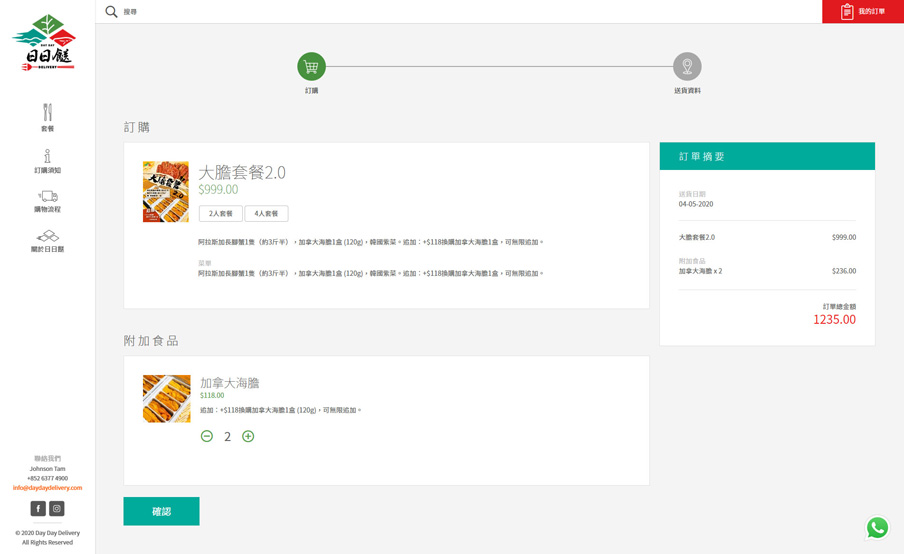The image size is (904, 554).
Task: Open 我的訂單 in the top right
Action: click(x=862, y=12)
